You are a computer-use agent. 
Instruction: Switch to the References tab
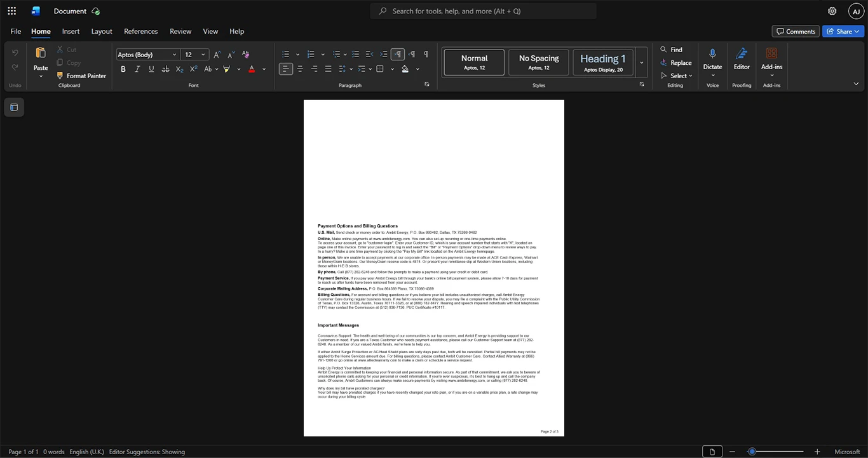pyautogui.click(x=140, y=31)
